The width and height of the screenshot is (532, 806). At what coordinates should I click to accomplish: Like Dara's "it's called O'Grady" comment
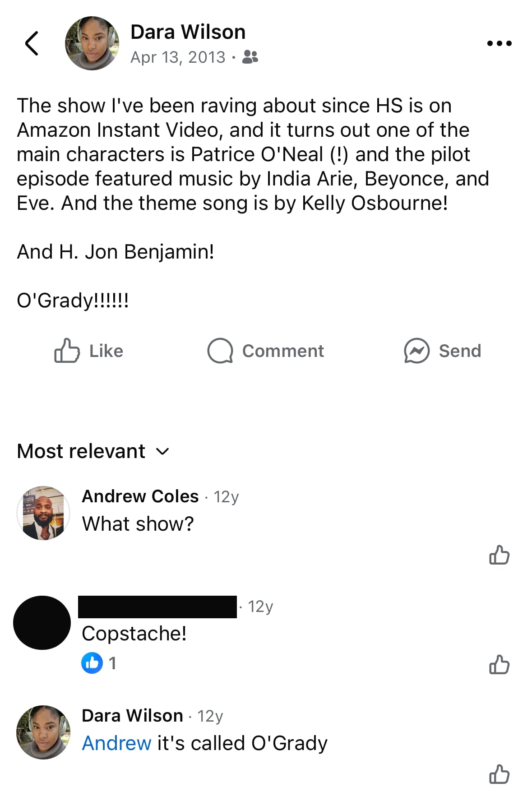coord(499,774)
